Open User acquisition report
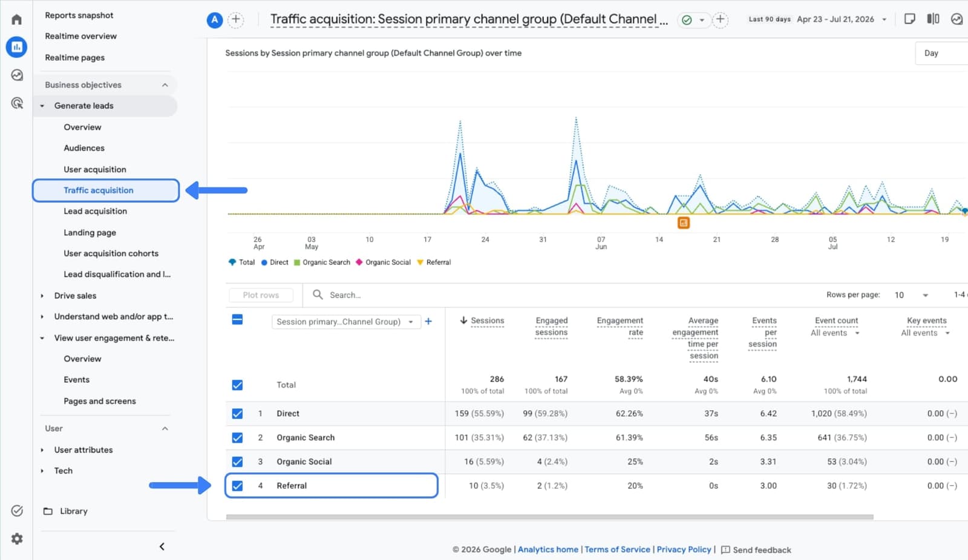968x560 pixels. [95, 170]
